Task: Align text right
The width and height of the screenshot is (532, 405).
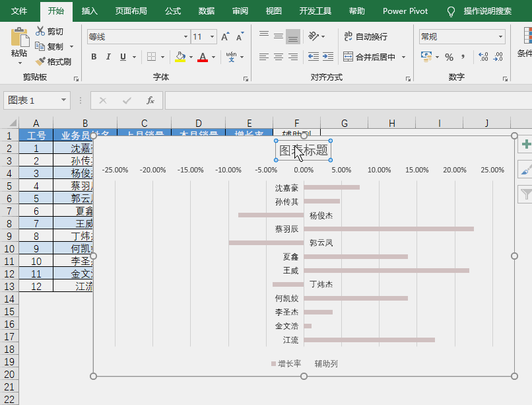Action: 293,57
